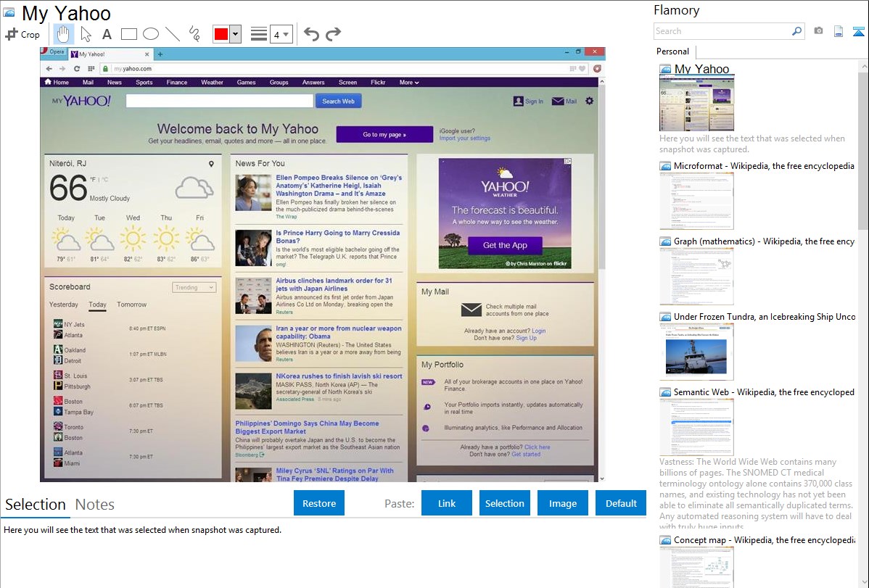
Task: Select the Yesterday scoreboard tab
Action: point(63,305)
